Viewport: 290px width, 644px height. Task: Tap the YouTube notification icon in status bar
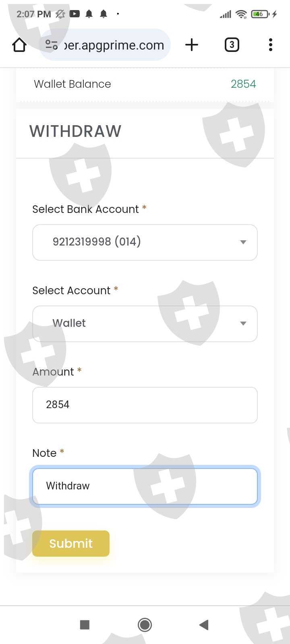(75, 14)
